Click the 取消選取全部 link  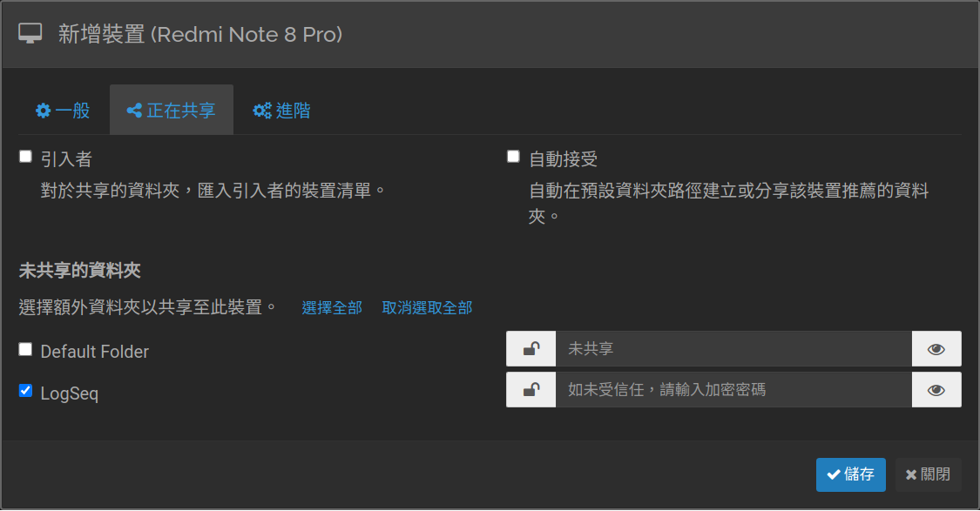pos(427,307)
